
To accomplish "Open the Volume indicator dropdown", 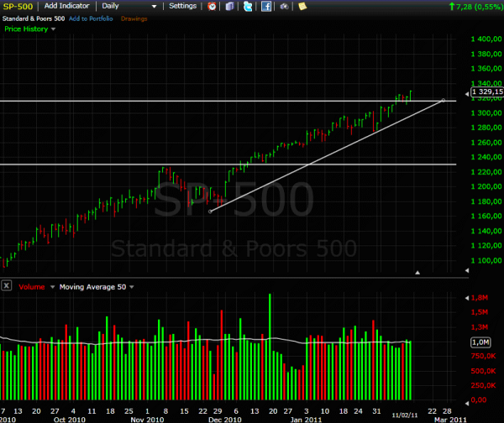I will [x=35, y=286].
